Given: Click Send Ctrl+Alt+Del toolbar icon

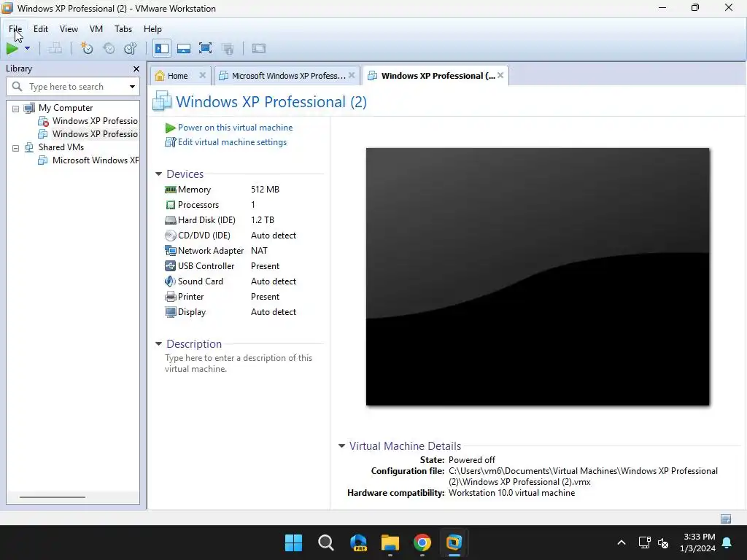Looking at the screenshot, I should 55,48.
